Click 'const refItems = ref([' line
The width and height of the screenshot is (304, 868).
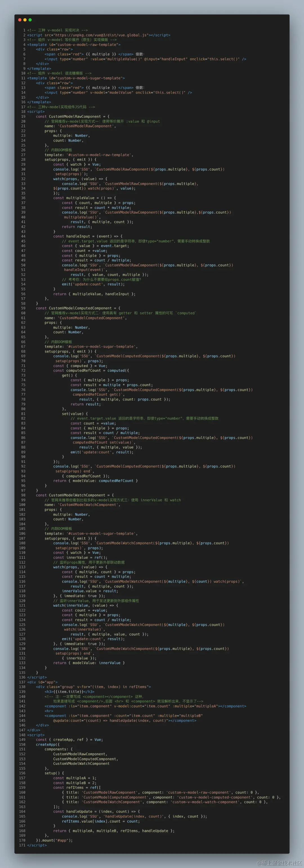77,787
